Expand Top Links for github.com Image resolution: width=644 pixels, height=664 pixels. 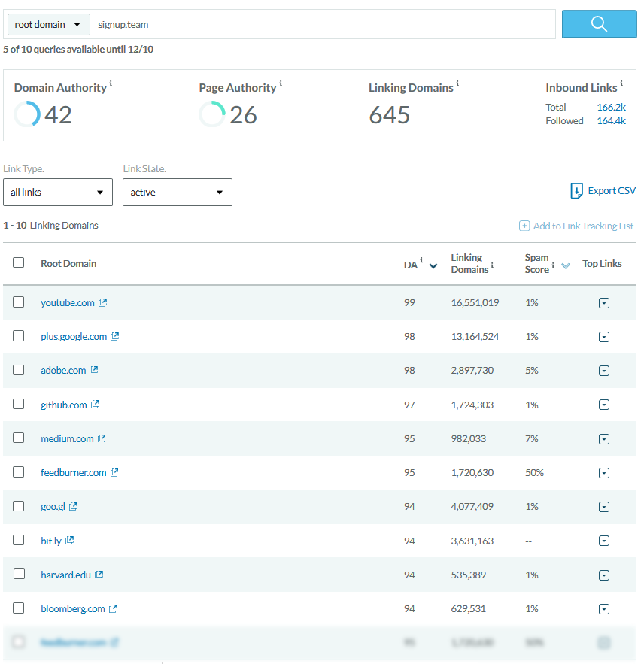click(604, 405)
